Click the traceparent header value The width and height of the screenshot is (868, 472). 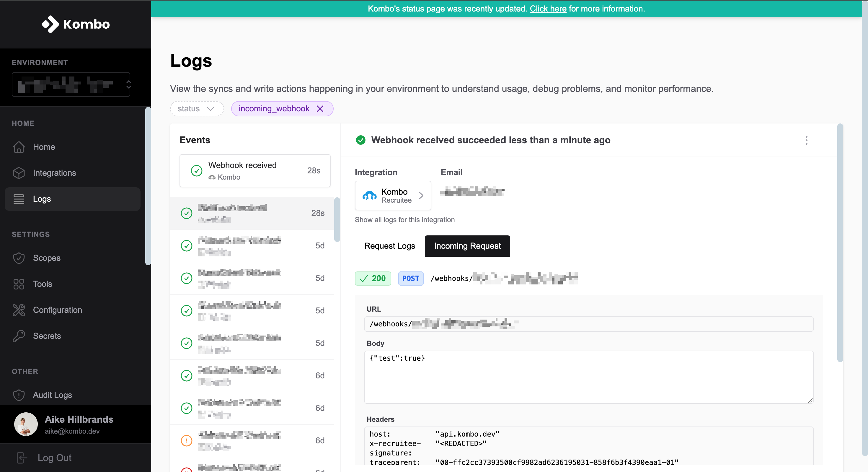557,462
